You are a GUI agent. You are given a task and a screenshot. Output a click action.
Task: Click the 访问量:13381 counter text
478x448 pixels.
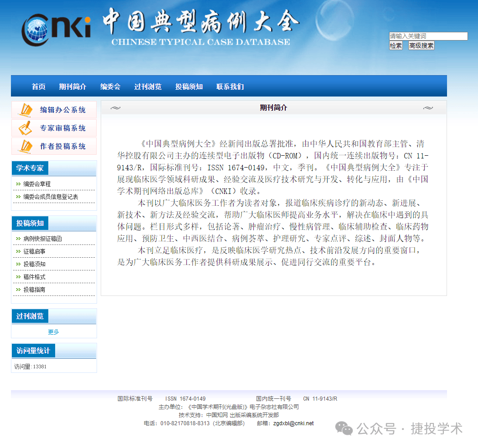pyautogui.click(x=30, y=367)
